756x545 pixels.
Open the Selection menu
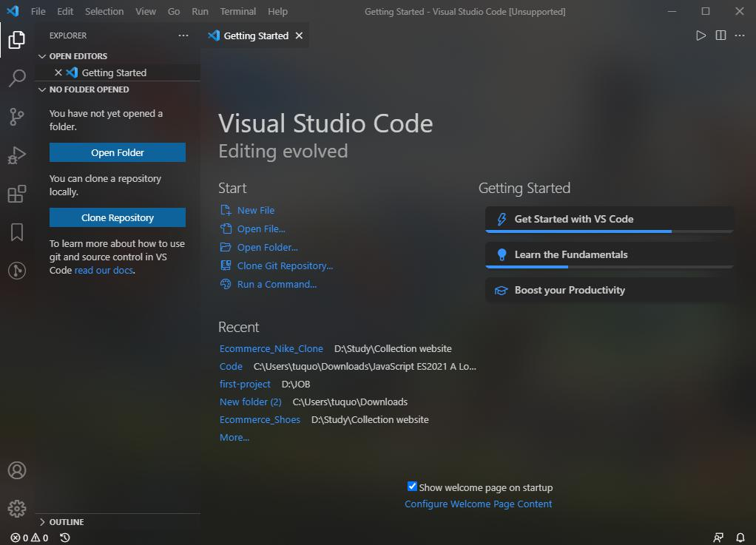pos(104,12)
